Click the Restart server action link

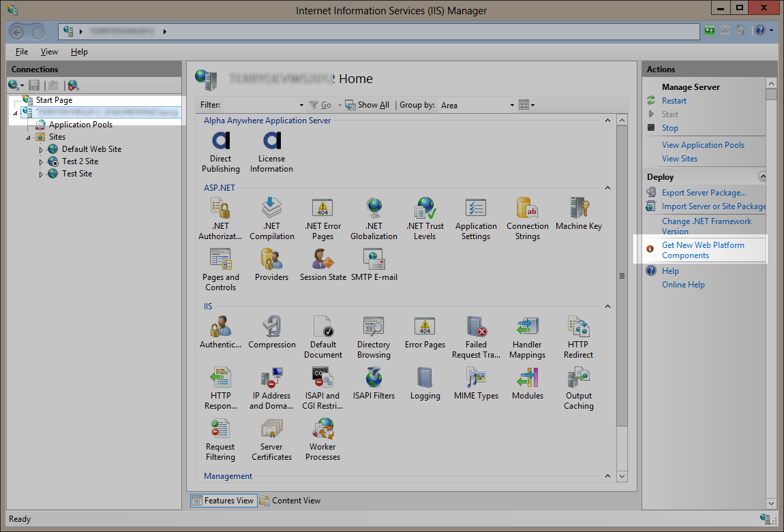[674, 101]
